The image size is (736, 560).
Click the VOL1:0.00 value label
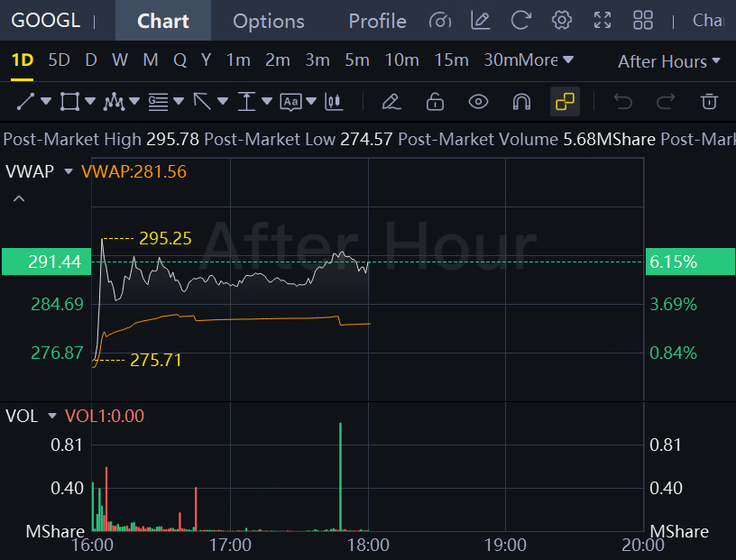[x=105, y=417]
